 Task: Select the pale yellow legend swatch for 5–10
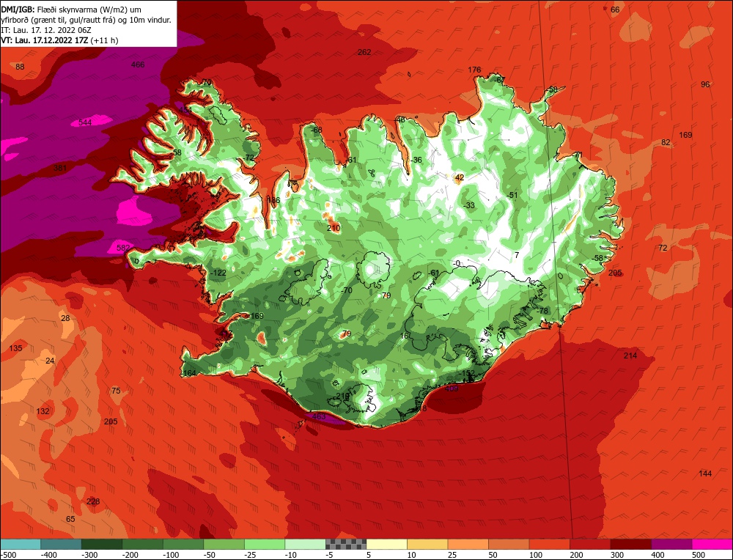tap(386, 544)
